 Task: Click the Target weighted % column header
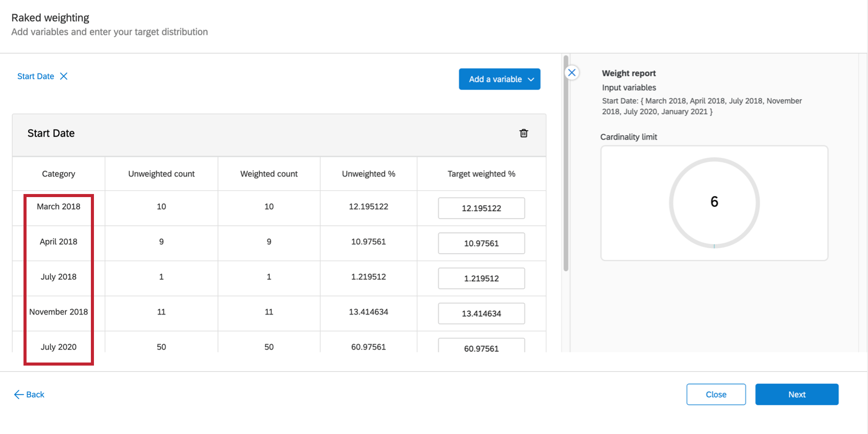pyautogui.click(x=481, y=174)
